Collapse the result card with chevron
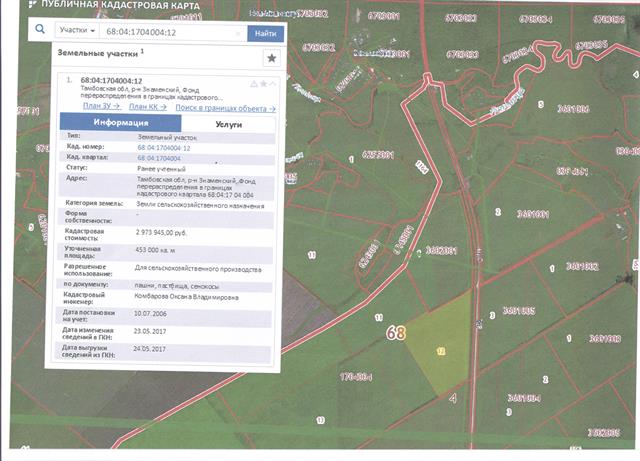The image size is (640, 461). click(x=272, y=84)
